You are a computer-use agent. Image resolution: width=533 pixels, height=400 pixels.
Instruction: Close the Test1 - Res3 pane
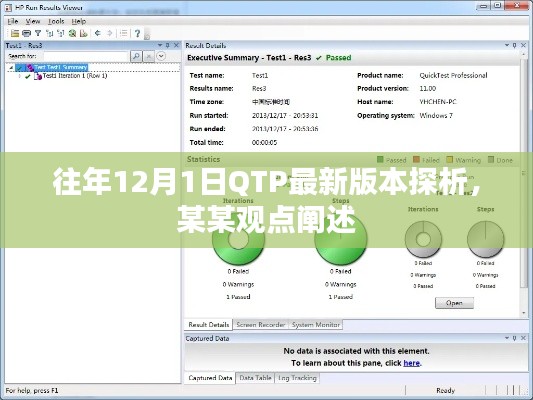(176, 45)
